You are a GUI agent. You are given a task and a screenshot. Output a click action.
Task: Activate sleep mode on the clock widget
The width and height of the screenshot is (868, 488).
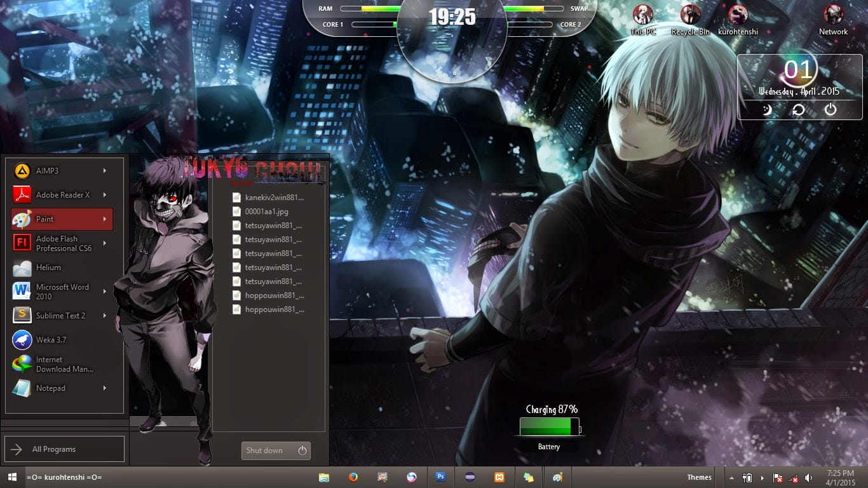[766, 109]
